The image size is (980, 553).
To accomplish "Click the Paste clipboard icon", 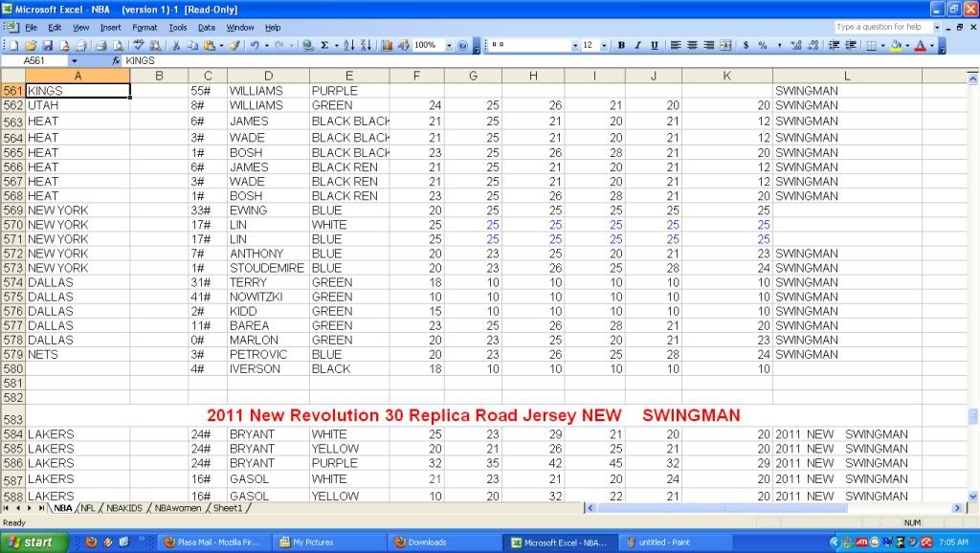I will (210, 46).
